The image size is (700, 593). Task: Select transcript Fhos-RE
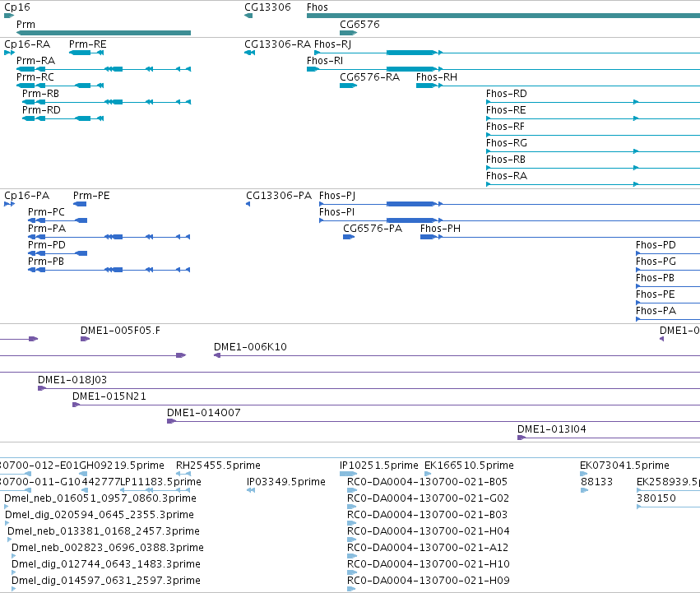pyautogui.click(x=593, y=118)
